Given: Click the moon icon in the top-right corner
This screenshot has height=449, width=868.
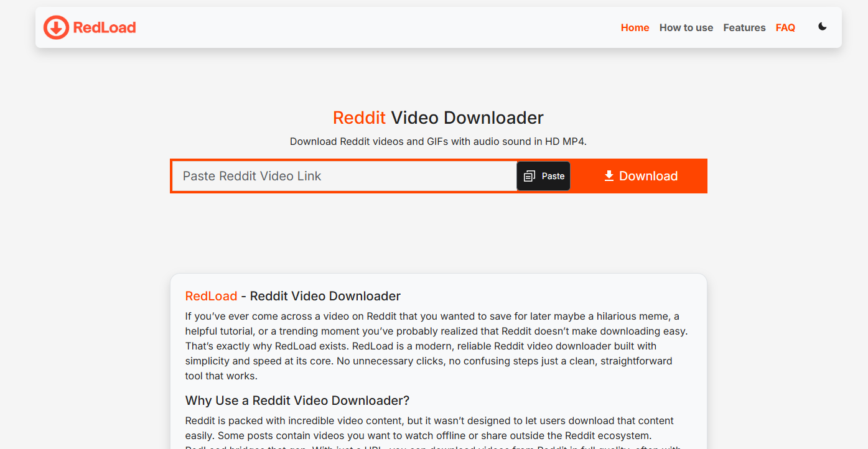Looking at the screenshot, I should click(x=822, y=27).
